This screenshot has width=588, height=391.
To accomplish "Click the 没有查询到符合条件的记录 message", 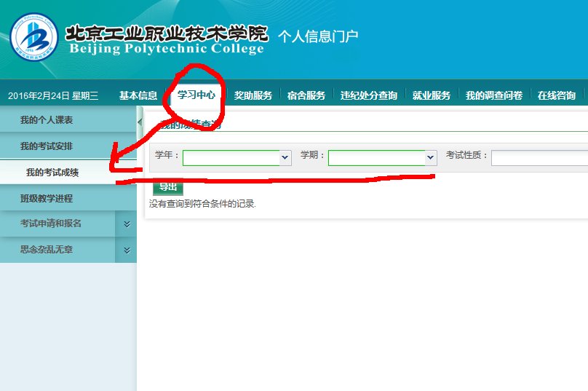I will [202, 204].
